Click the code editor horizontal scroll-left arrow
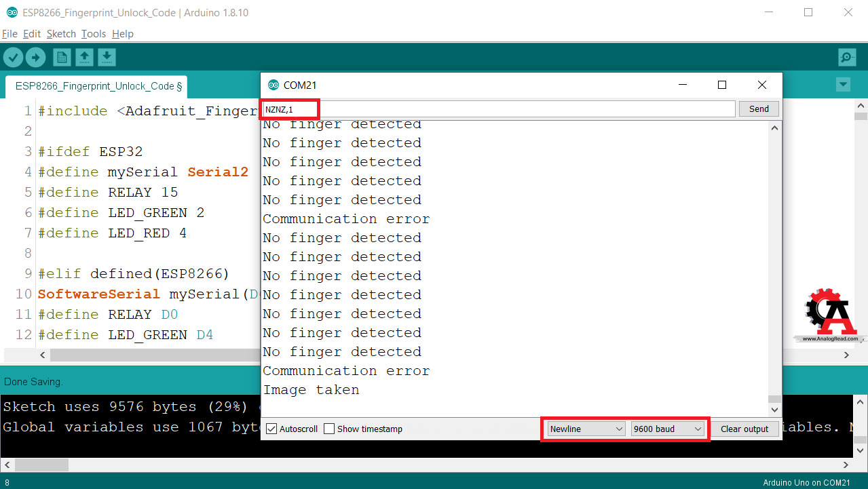Image resolution: width=868 pixels, height=489 pixels. (42, 355)
